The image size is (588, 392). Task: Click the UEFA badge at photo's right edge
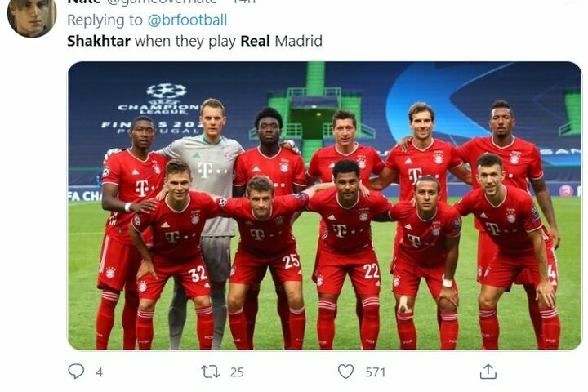pos(566,191)
